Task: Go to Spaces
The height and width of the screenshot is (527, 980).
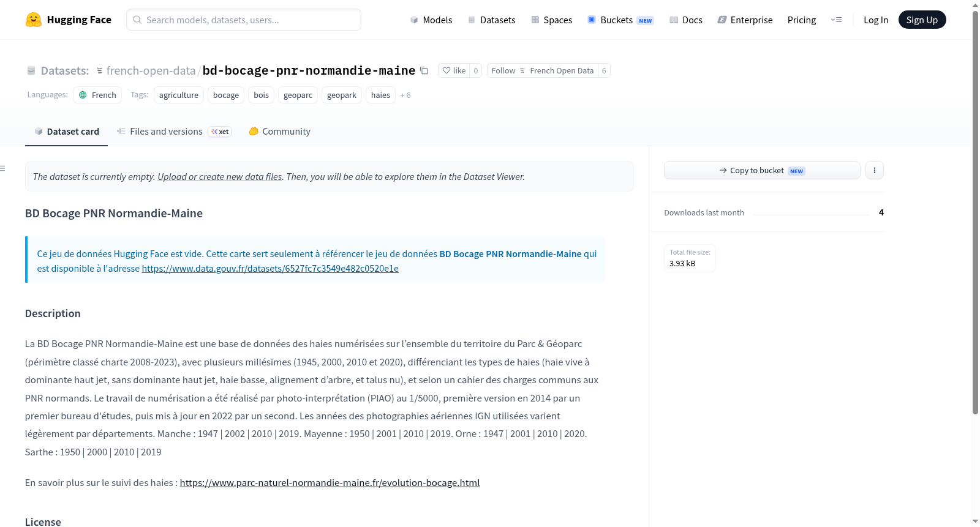Action: pos(551,20)
